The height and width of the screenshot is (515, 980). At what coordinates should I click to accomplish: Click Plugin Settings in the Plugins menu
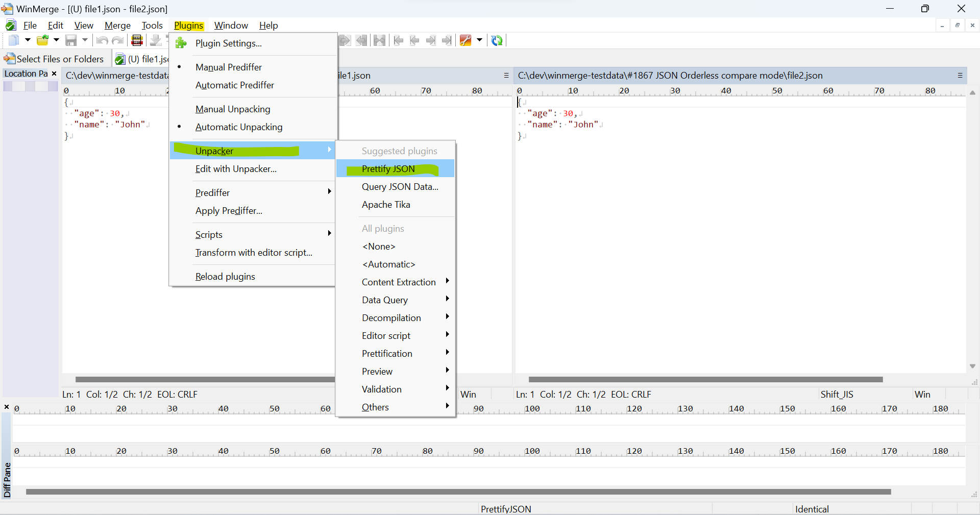(x=228, y=43)
